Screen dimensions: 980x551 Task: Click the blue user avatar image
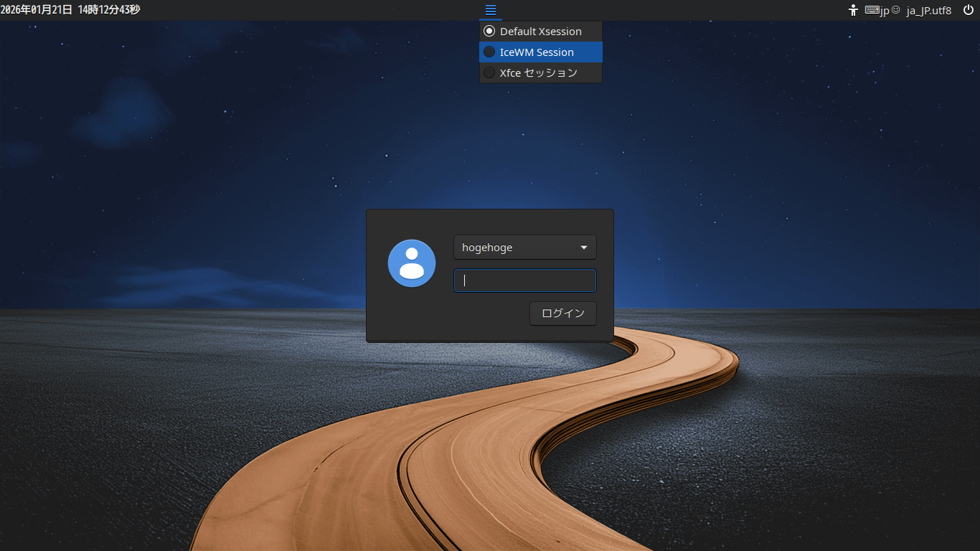(x=412, y=263)
